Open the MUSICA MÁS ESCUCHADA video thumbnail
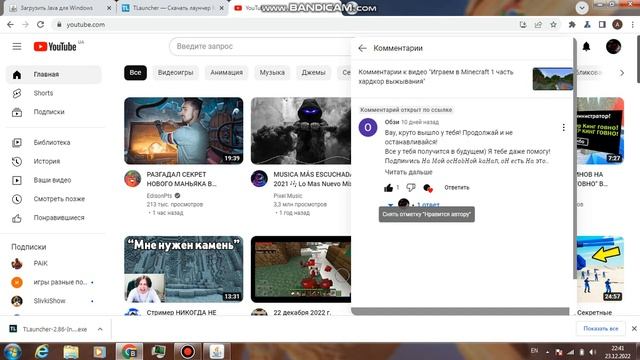 coord(301,131)
